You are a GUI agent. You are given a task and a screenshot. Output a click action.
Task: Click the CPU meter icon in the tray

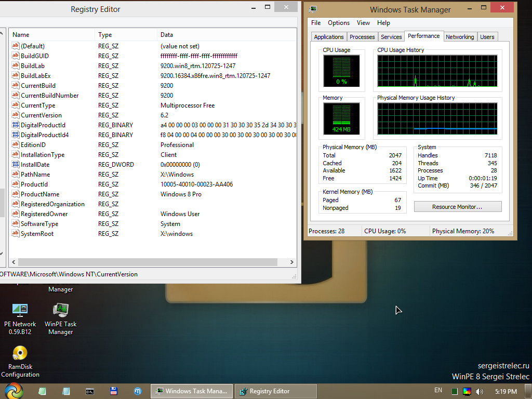[455, 391]
